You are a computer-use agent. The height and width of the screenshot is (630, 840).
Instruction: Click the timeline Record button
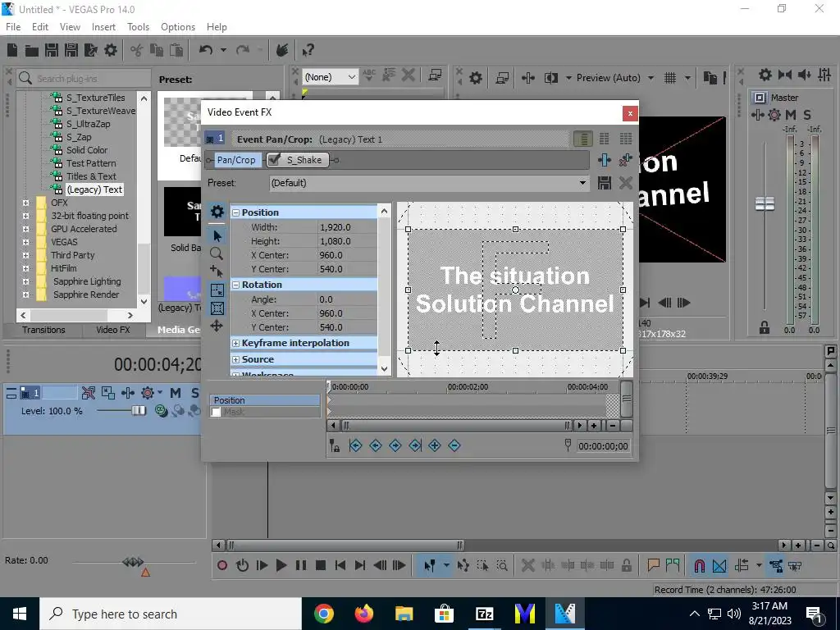pyautogui.click(x=222, y=566)
